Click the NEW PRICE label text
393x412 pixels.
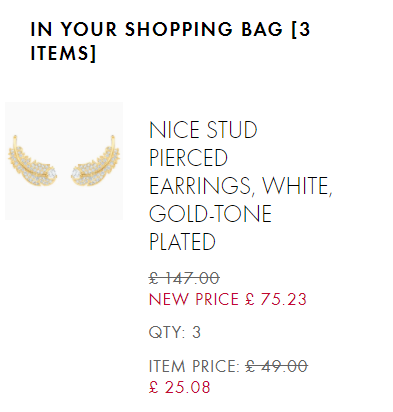pos(194,299)
